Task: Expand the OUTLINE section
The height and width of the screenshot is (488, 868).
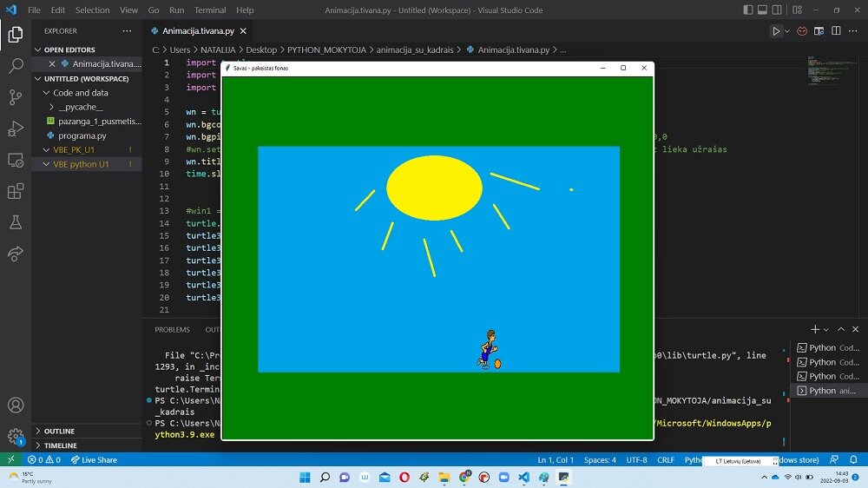Action: pos(59,431)
